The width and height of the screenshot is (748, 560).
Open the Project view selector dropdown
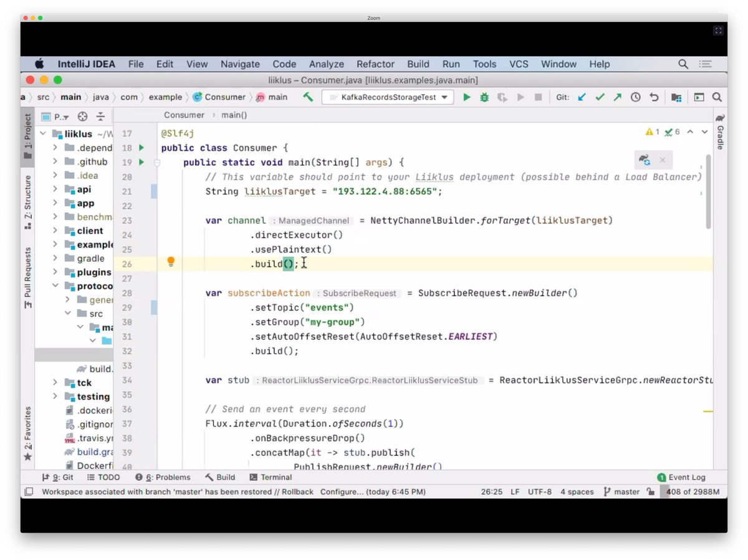55,117
